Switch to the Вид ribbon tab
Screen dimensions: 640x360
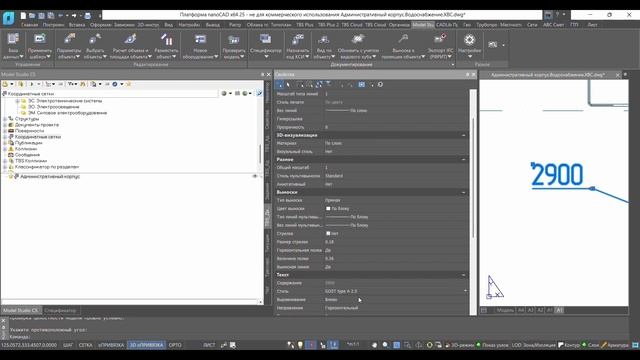(x=169, y=25)
